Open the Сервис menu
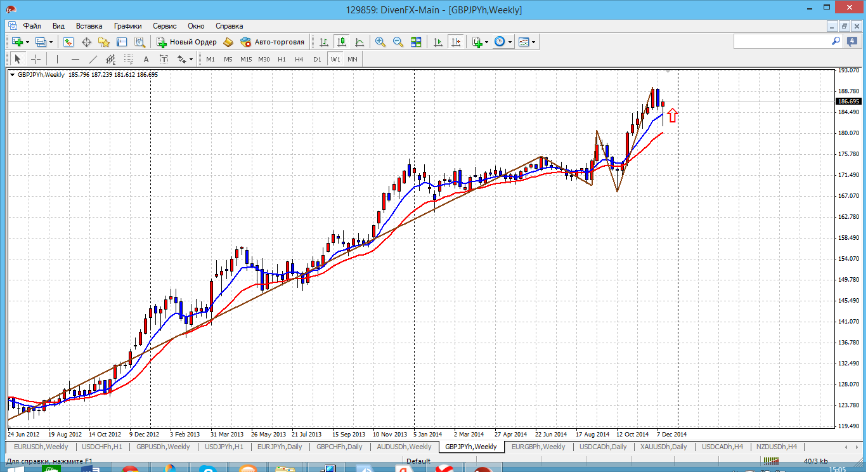 coord(165,26)
